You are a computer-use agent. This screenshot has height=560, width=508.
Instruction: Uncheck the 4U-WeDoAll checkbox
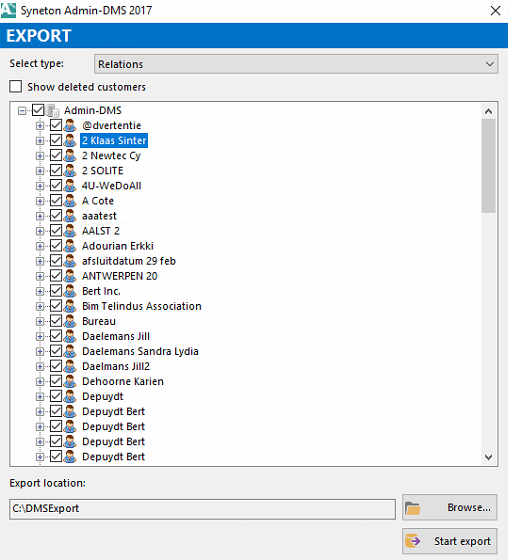[56, 185]
